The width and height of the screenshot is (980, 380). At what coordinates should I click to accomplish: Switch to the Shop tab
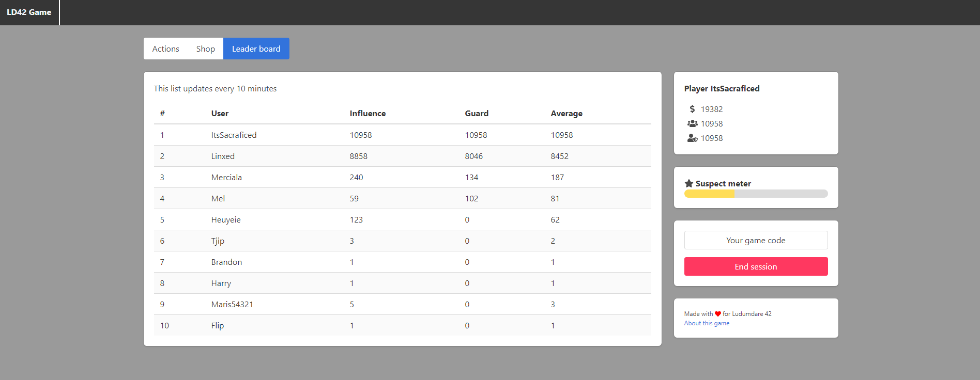point(205,49)
